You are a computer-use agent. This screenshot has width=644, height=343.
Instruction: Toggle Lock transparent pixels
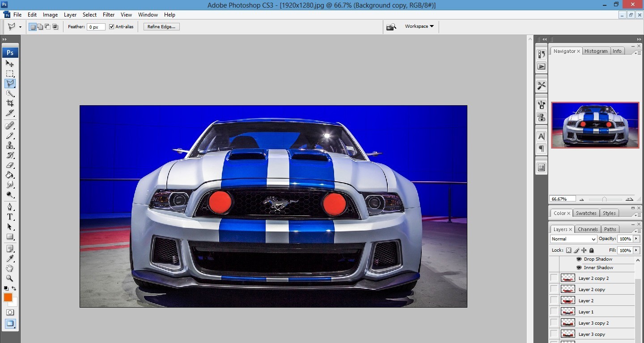pyautogui.click(x=568, y=250)
